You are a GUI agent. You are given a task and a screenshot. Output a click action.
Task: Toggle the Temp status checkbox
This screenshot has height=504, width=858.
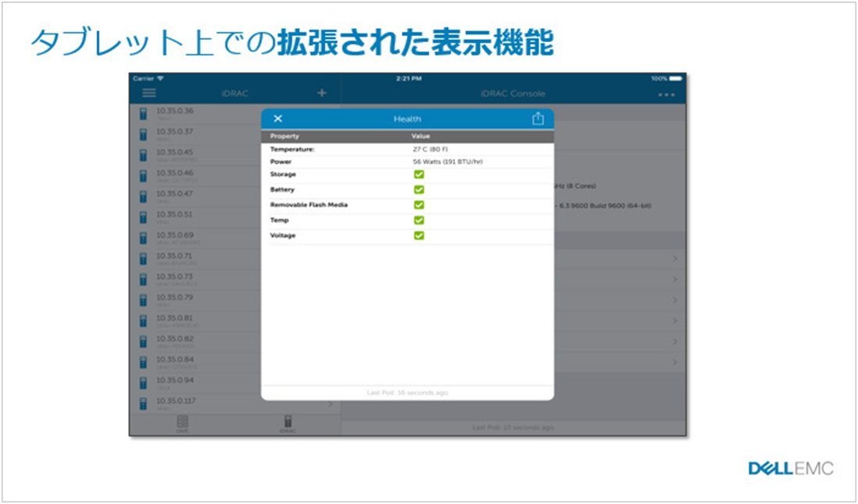pos(419,220)
